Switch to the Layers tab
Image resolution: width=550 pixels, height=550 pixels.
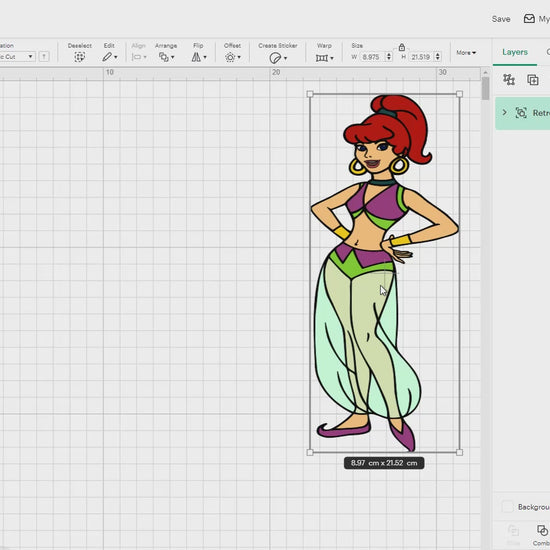pyautogui.click(x=515, y=52)
